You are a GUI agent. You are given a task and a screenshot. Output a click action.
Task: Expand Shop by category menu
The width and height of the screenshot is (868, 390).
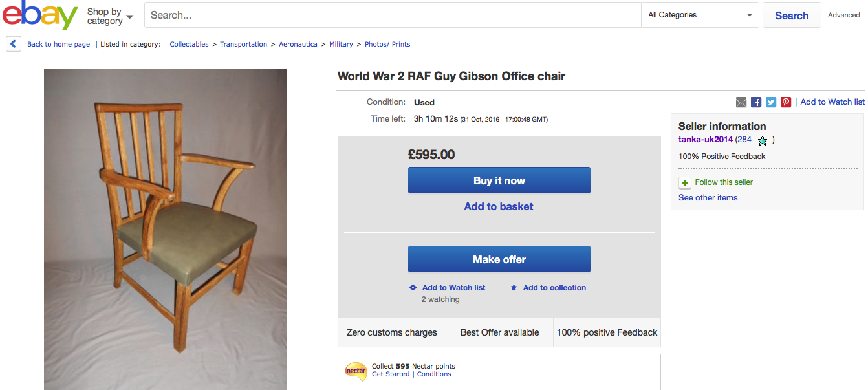(x=110, y=16)
